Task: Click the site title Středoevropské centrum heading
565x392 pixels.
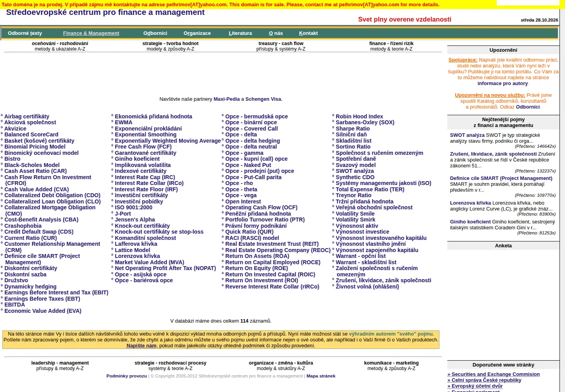Action: tap(105, 12)
